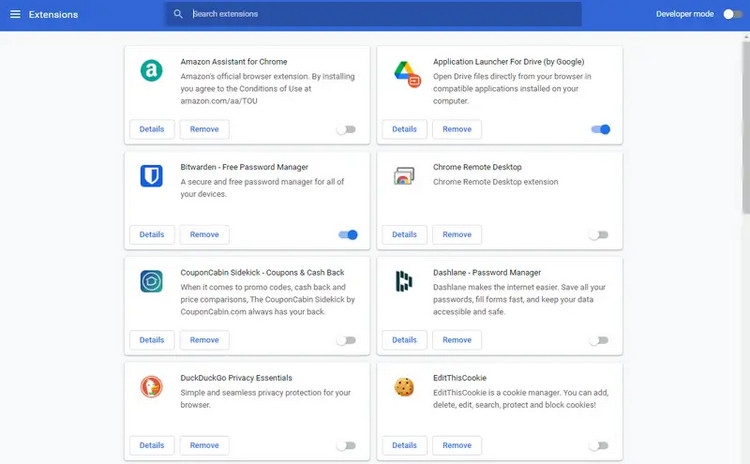The image size is (750, 464).
Task: Remove DuckDuckGo Privacy Essentials
Action: tap(204, 445)
